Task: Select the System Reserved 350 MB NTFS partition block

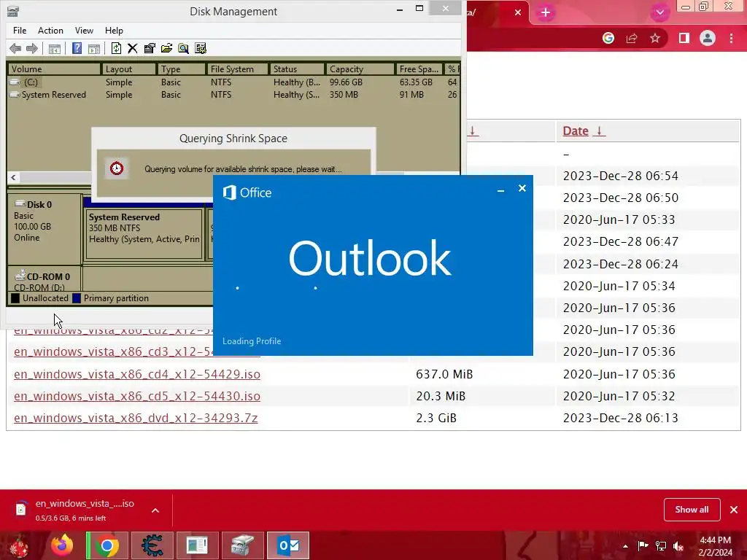Action: [144, 234]
